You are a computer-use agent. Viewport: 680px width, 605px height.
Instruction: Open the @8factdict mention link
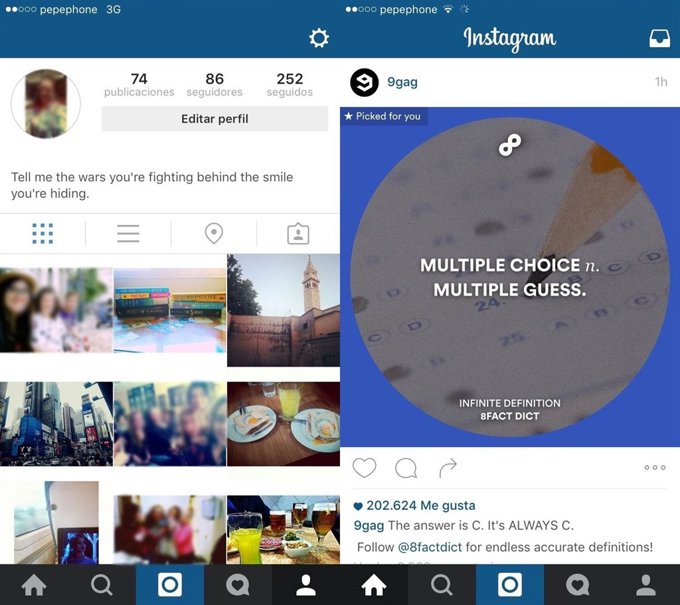click(430, 547)
